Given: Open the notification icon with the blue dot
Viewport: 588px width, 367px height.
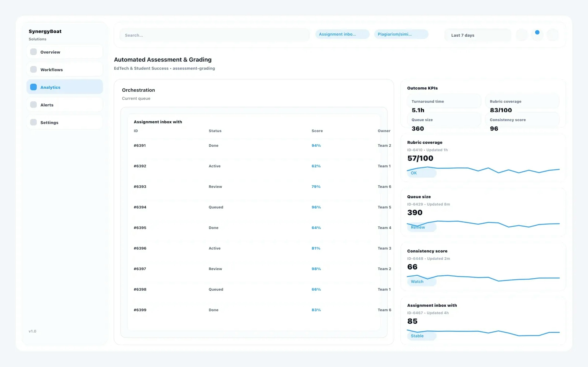Looking at the screenshot, I should coord(537,35).
